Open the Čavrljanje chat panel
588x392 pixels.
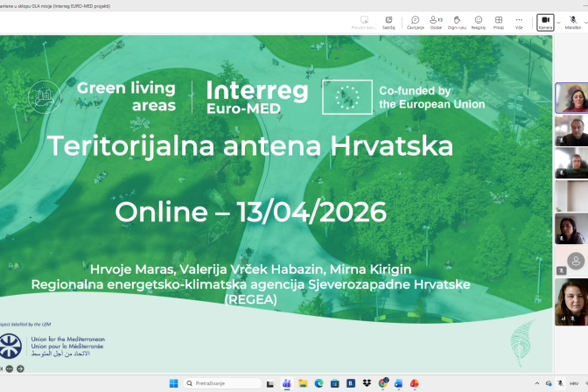[415, 23]
